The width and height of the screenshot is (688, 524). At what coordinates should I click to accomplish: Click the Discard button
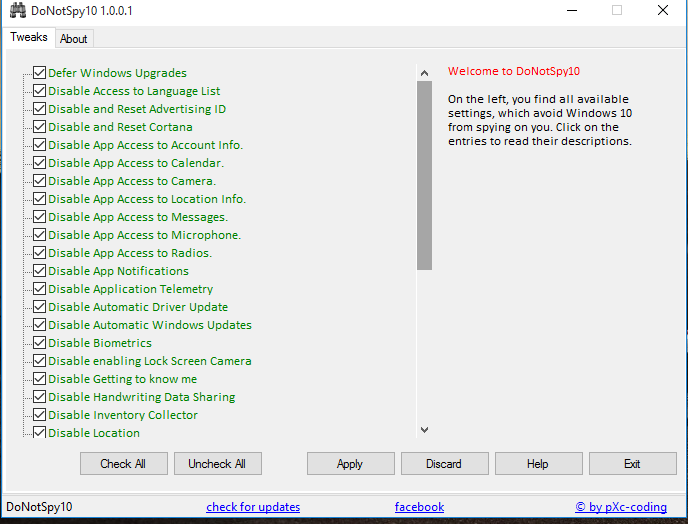coord(444,463)
